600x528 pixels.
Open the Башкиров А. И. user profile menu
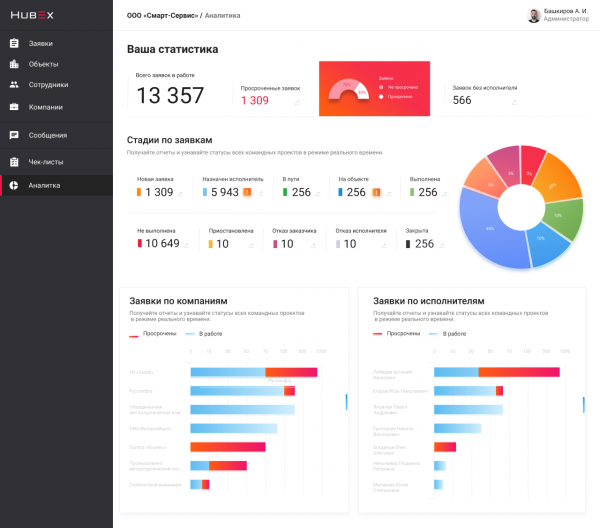558,15
